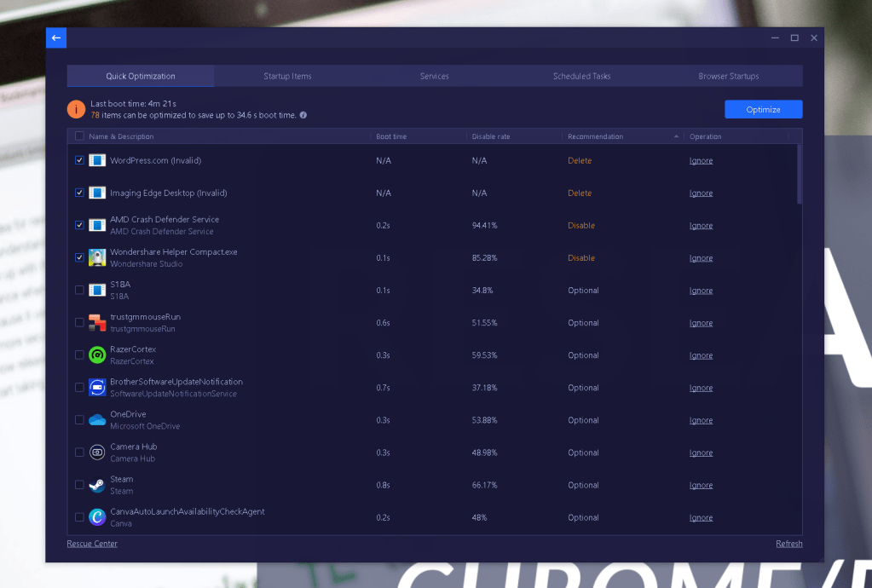Click the WordPress.com app icon
872x588 pixels.
(x=97, y=160)
